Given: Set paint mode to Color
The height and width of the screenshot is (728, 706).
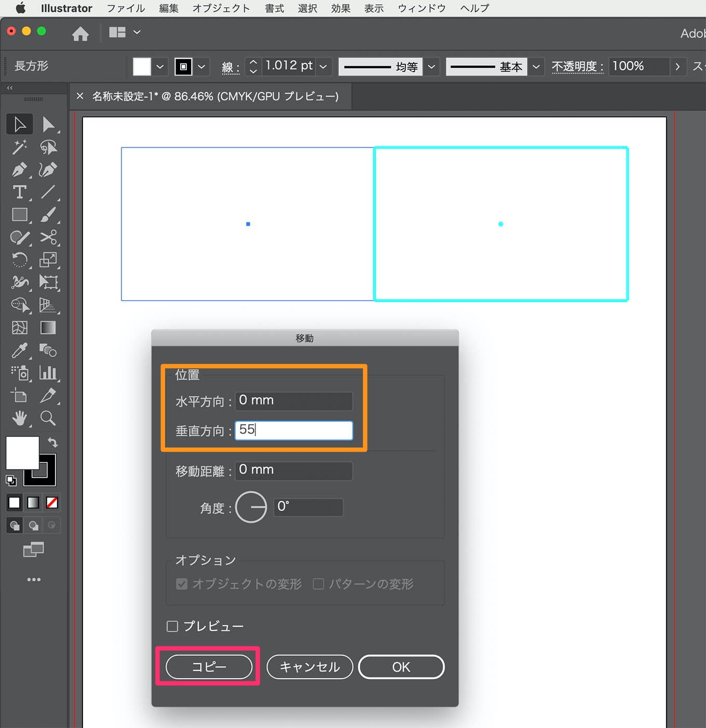Looking at the screenshot, I should 15,503.
